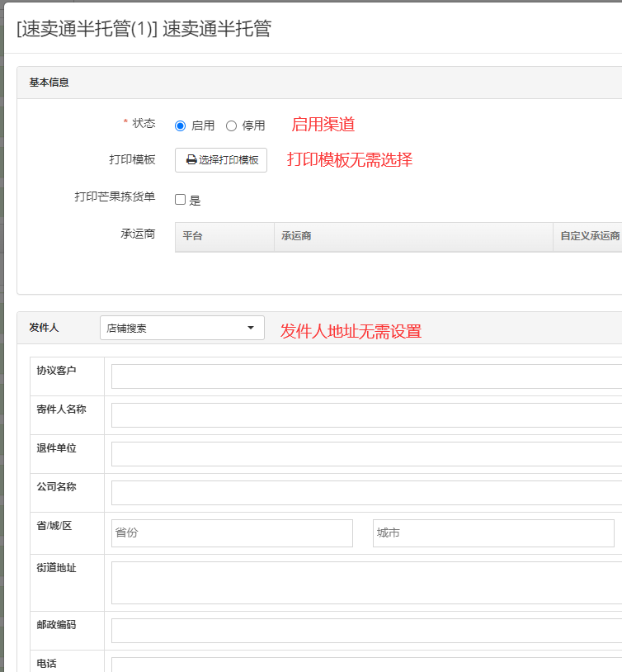The height and width of the screenshot is (672, 622).
Task: Select the 启用 status radio button
Action: click(x=181, y=126)
